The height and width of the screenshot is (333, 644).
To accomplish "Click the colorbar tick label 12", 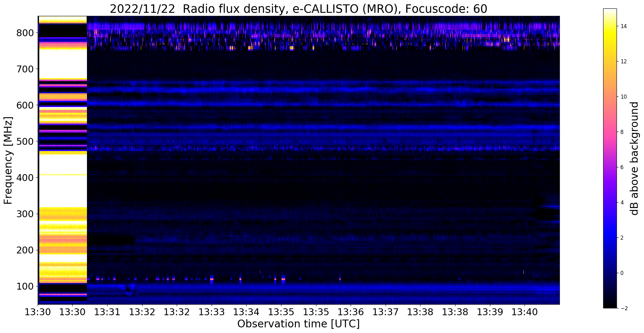I will click(624, 61).
